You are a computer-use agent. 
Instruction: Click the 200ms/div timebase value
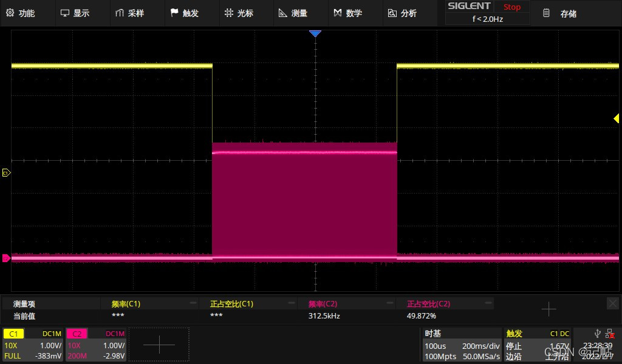481,346
